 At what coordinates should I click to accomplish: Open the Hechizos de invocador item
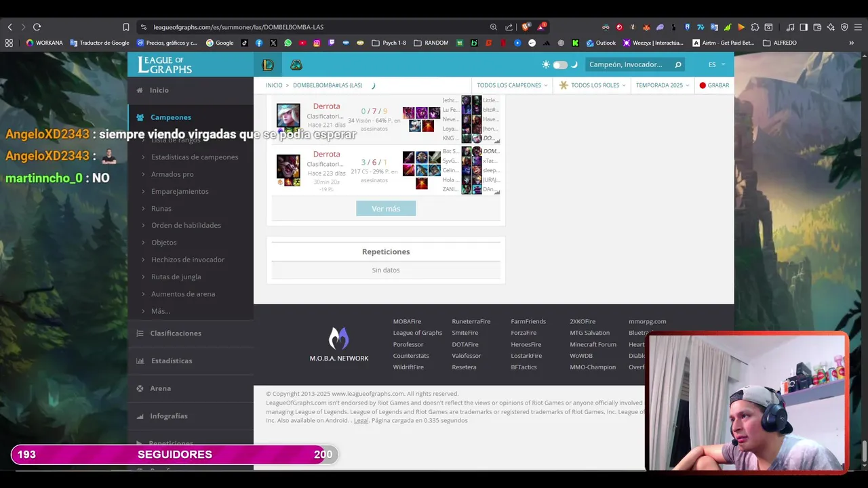(188, 260)
